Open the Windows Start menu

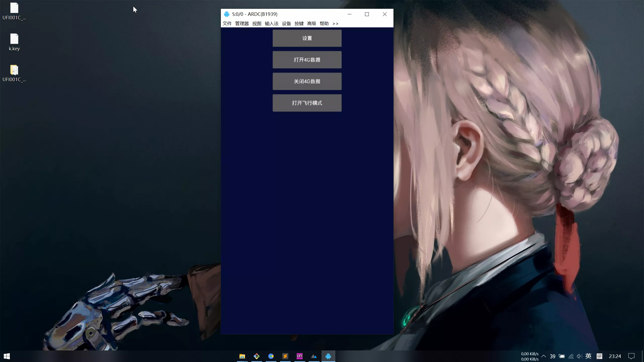point(7,356)
